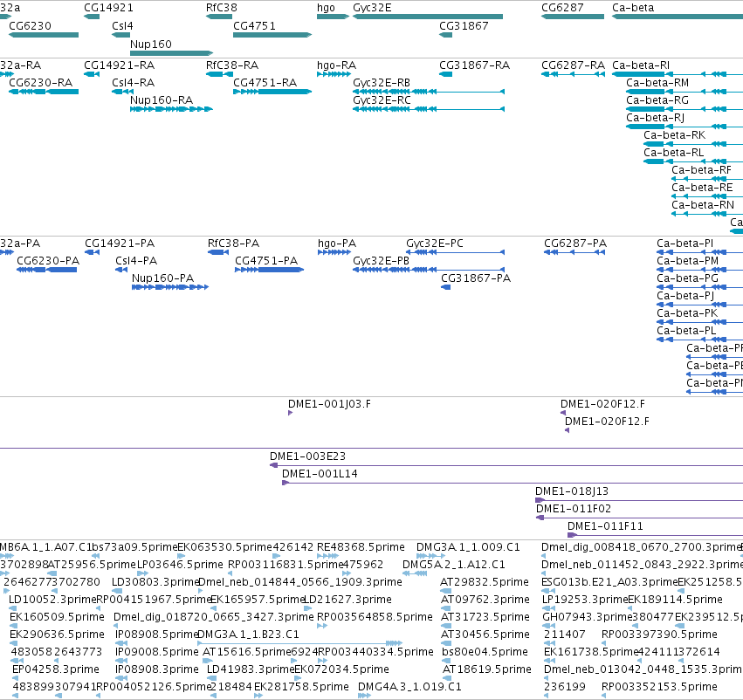743x700 pixels.
Task: Select the hgo-PA protein label
Action: click(337, 243)
